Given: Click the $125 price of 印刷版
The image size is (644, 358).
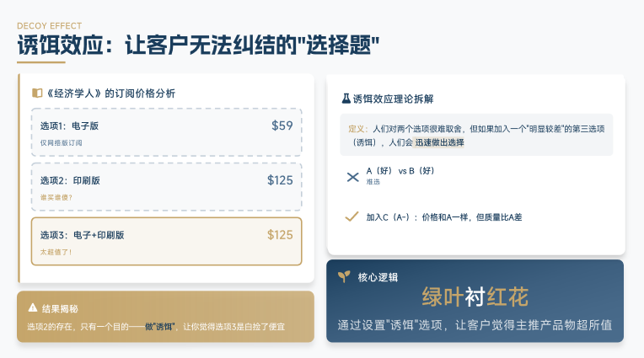Looking at the screenshot, I should coord(280,180).
